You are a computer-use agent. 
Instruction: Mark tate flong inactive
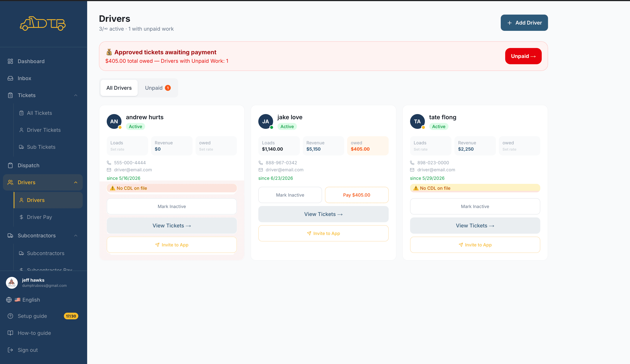tap(475, 207)
